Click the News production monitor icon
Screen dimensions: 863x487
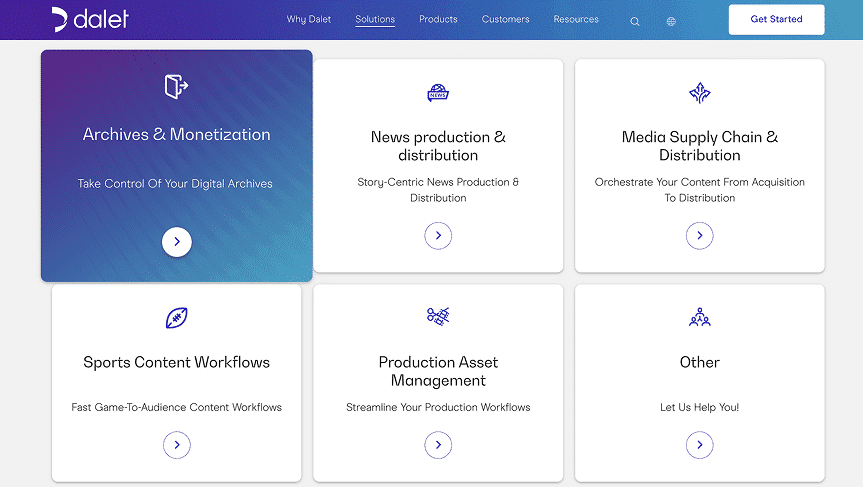pyautogui.click(x=438, y=93)
